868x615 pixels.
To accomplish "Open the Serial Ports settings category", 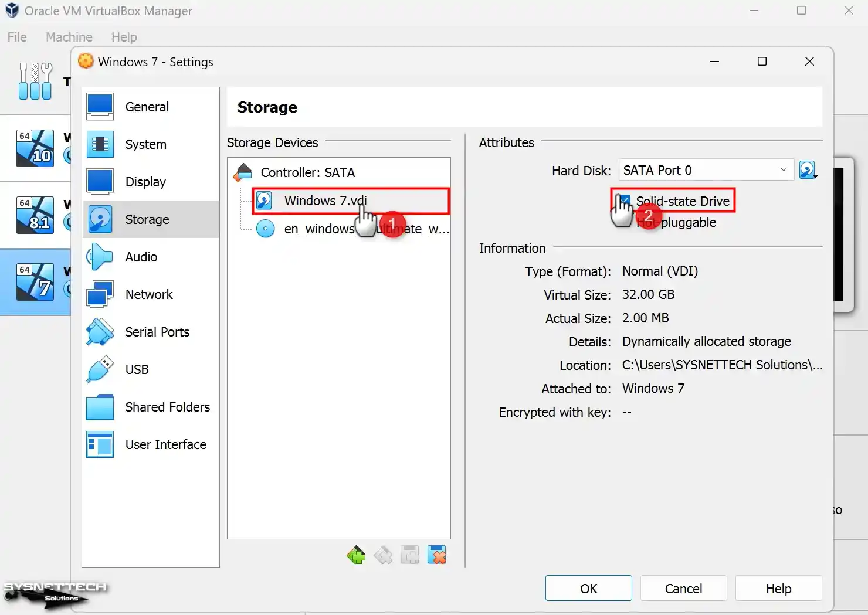I will 151,332.
